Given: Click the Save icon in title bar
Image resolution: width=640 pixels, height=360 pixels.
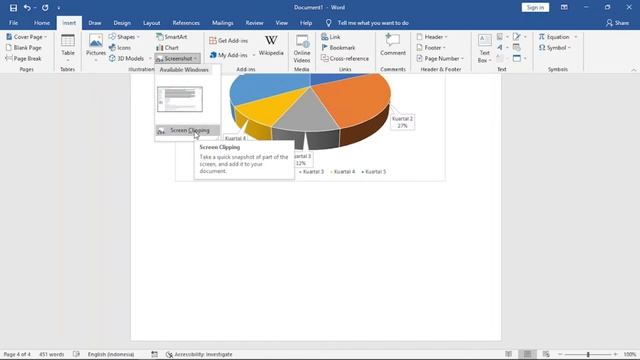Looking at the screenshot, I should (13, 7).
